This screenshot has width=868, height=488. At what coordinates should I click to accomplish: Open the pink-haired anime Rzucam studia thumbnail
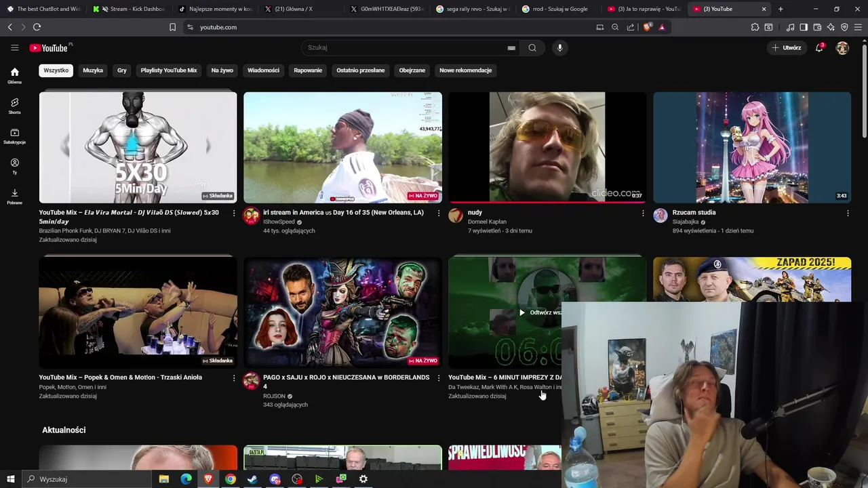[x=752, y=147]
